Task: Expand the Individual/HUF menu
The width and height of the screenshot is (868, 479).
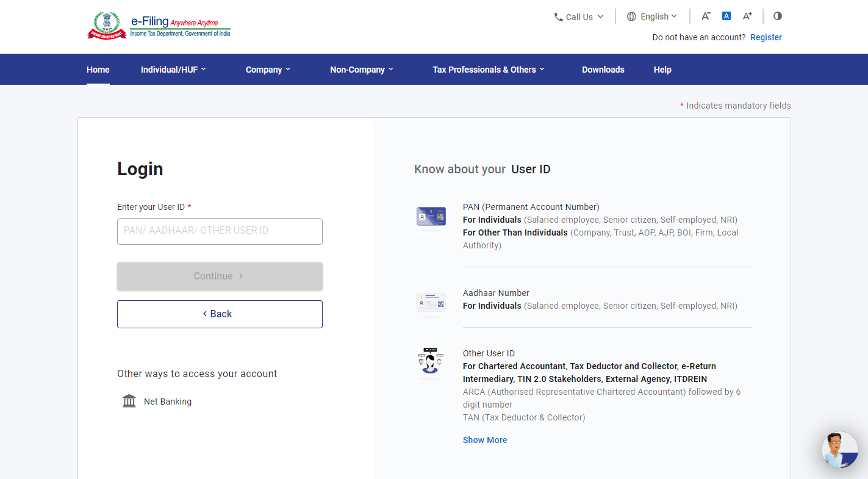Action: coord(173,70)
